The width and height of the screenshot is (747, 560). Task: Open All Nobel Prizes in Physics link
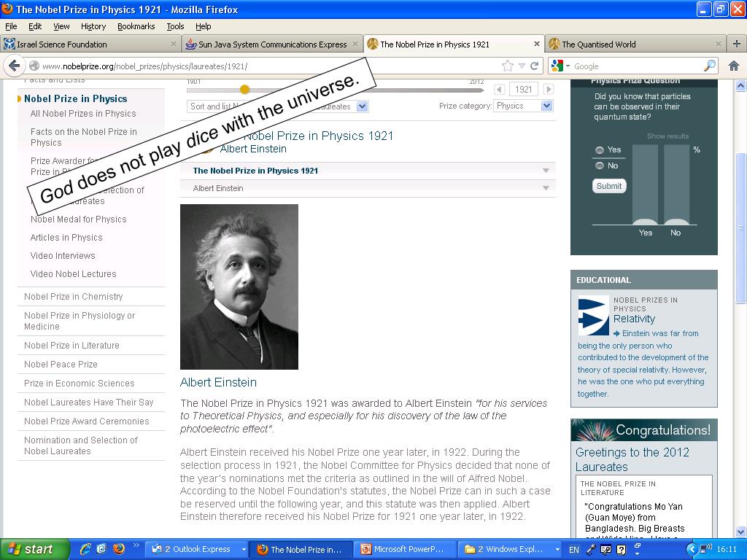[x=83, y=113]
